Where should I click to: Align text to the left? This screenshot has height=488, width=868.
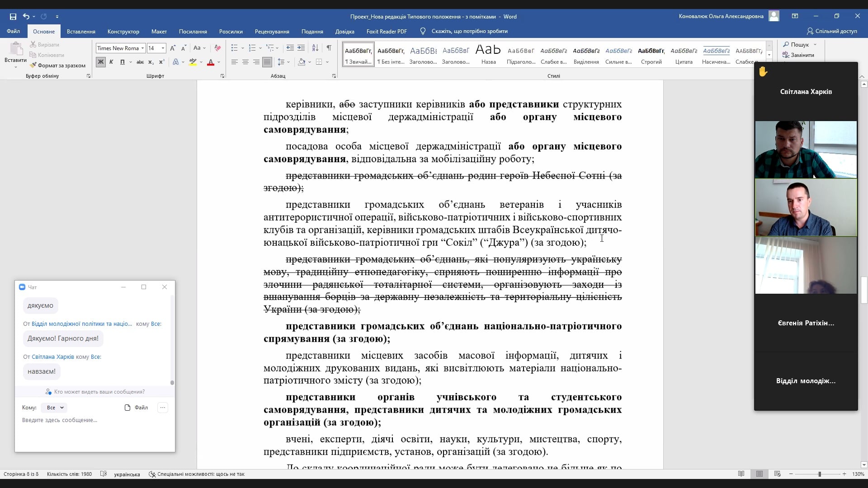coord(235,62)
